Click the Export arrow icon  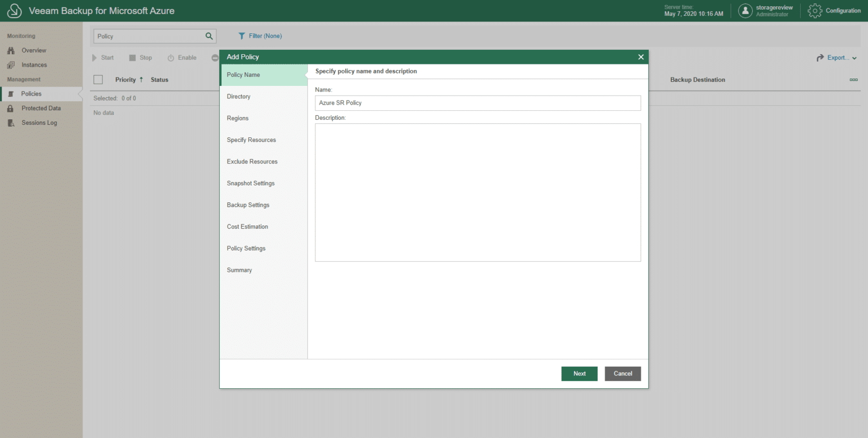820,58
